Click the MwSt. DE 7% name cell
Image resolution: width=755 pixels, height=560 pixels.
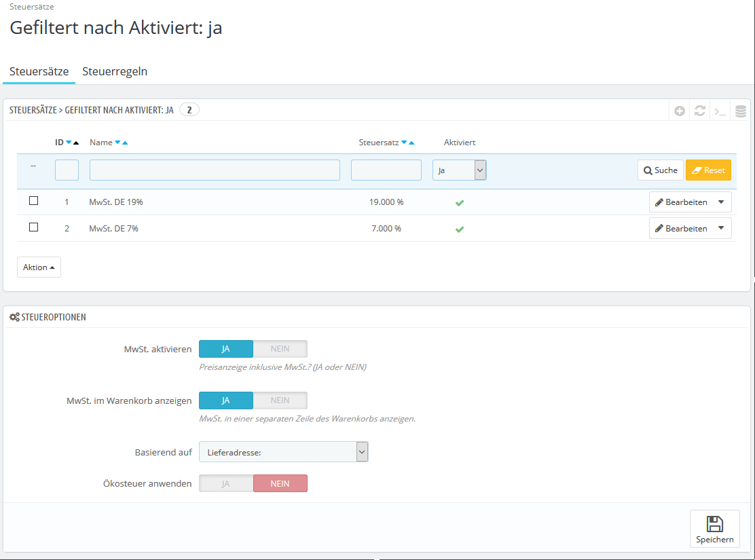pos(113,229)
